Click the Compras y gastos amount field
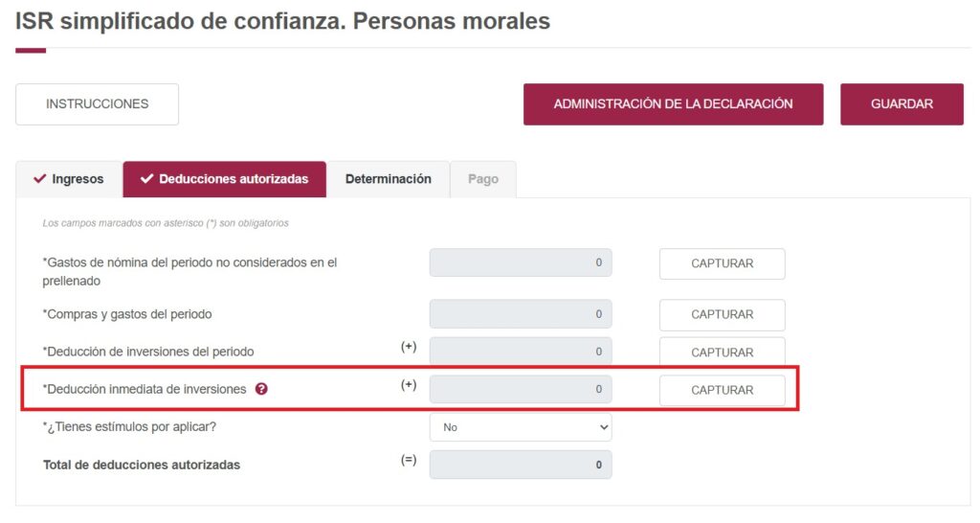 520,314
